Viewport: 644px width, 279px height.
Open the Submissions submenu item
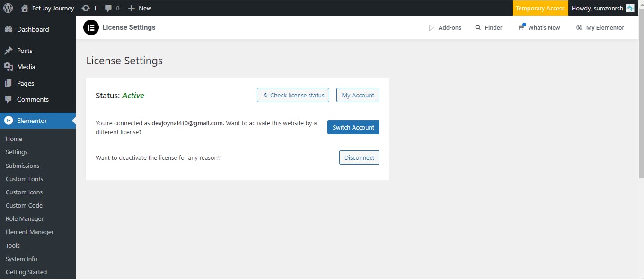click(22, 166)
